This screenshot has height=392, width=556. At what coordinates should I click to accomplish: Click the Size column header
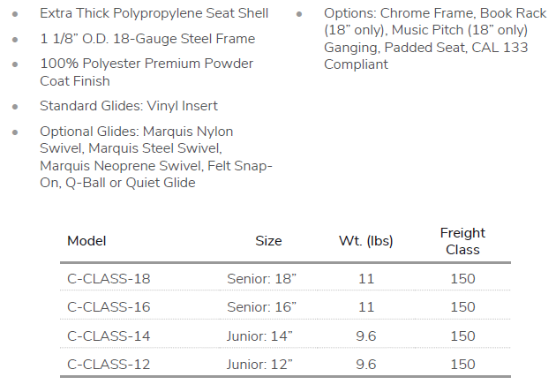268,241
